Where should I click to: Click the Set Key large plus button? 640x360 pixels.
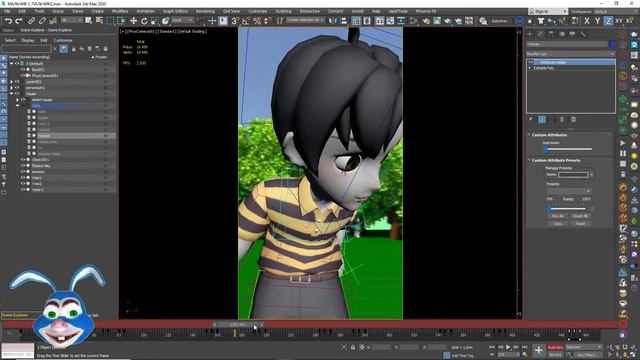coord(539,350)
